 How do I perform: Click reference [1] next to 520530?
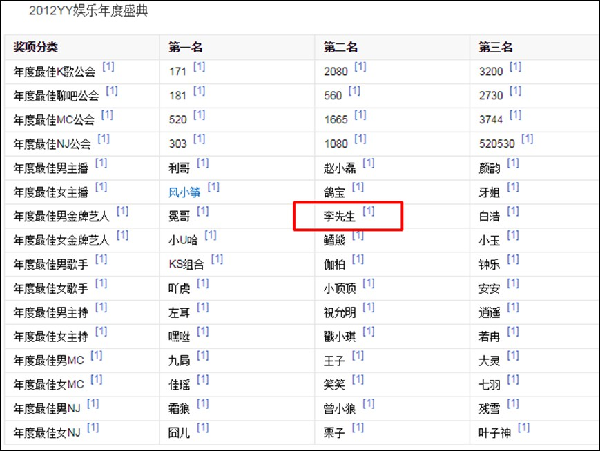[527, 139]
